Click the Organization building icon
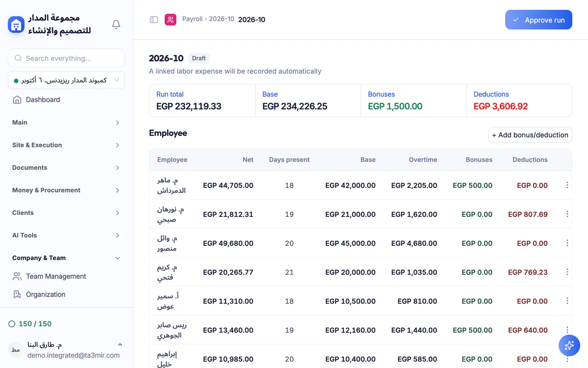Image resolution: width=588 pixels, height=368 pixels. 17,294
